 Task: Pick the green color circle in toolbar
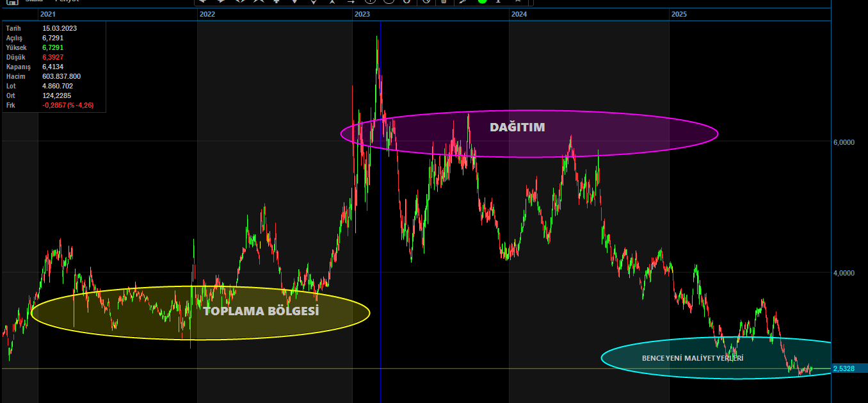(482, 2)
